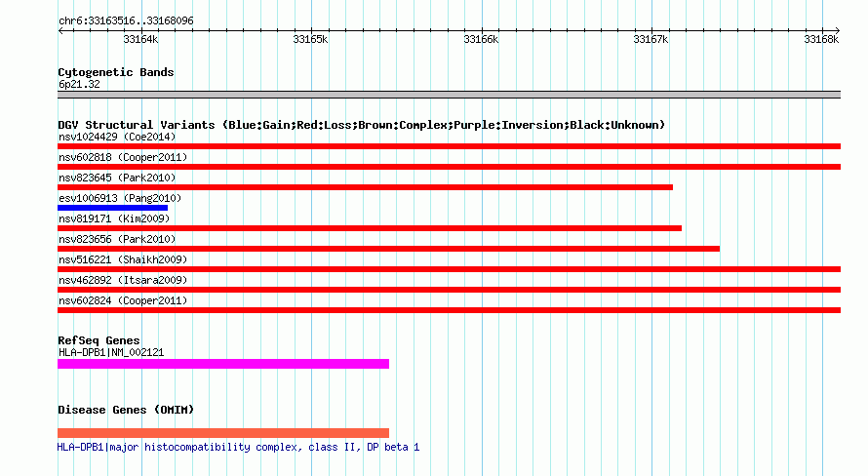
Task: Click the nsv602824 (Cooper2011) label
Action: (x=123, y=300)
